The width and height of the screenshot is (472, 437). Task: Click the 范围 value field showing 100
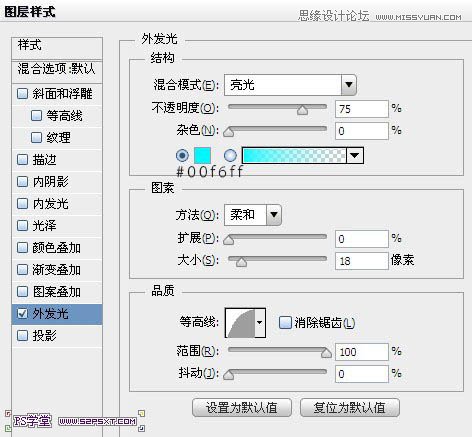[362, 352]
